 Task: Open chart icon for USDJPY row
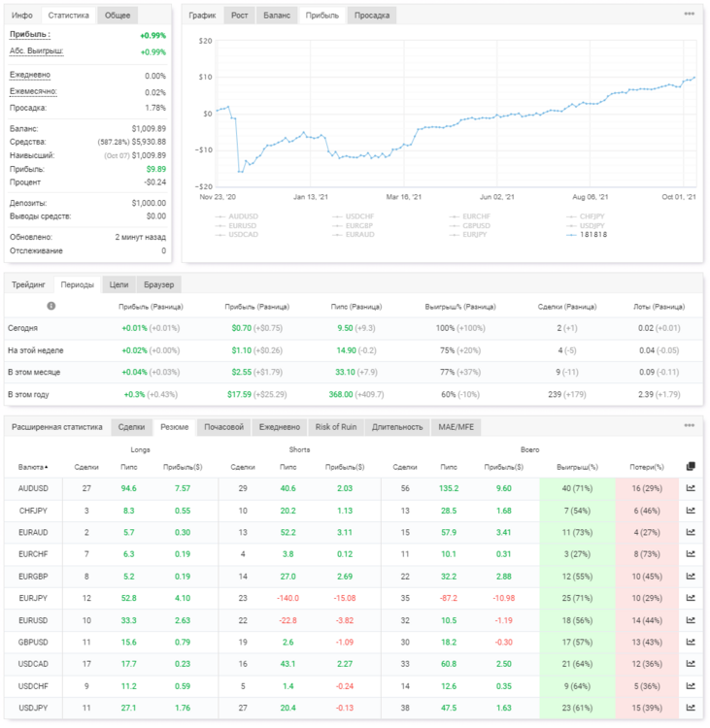[691, 708]
